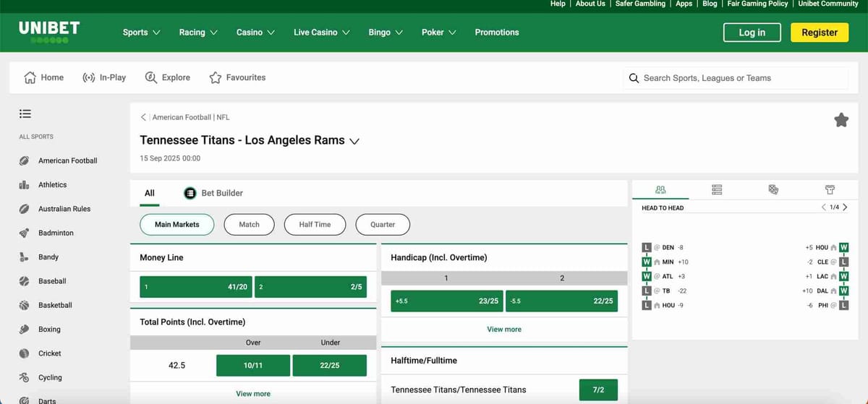Go back with breadcrumb arrow

click(143, 117)
